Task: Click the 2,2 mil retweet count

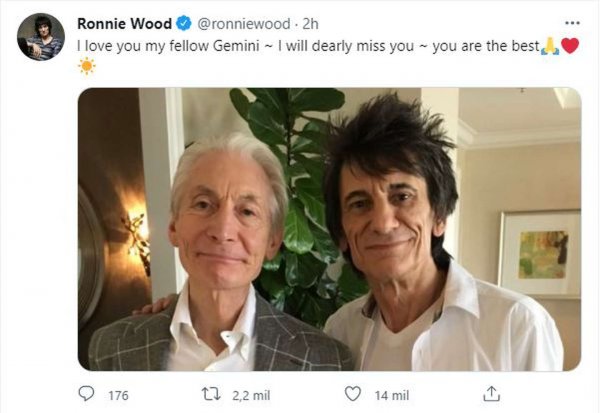Action: [x=251, y=395]
